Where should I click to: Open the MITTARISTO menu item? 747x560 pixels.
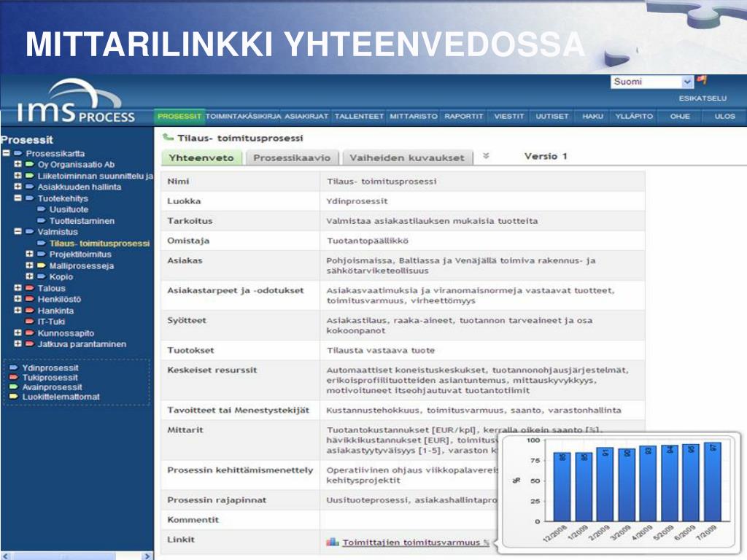pyautogui.click(x=413, y=116)
